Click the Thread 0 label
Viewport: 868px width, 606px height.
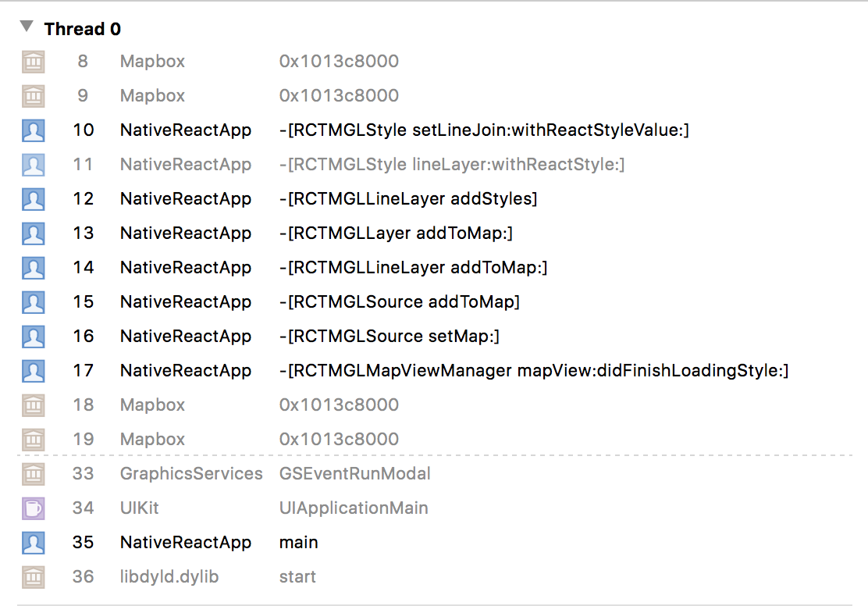[82, 28]
